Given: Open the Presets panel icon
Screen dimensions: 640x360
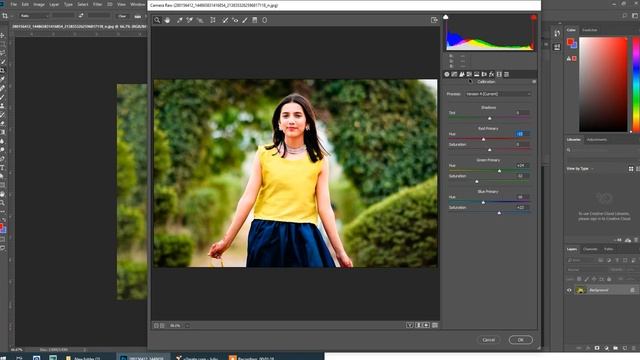Looking at the screenshot, I should click(507, 74).
